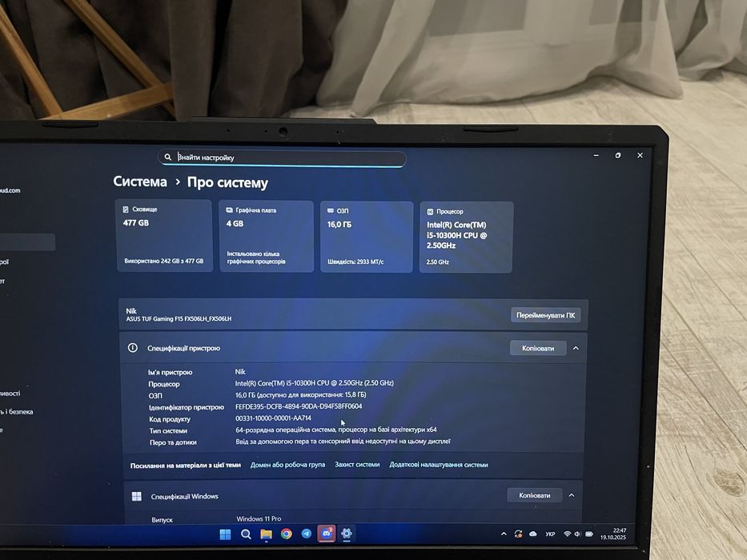Open File Explorer from taskbar
The height and width of the screenshot is (560, 747).
click(x=266, y=534)
